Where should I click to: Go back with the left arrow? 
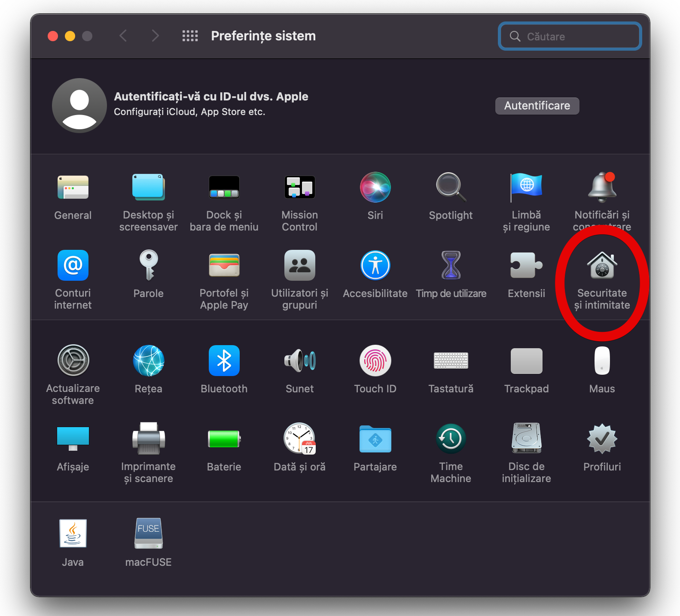pyautogui.click(x=123, y=36)
